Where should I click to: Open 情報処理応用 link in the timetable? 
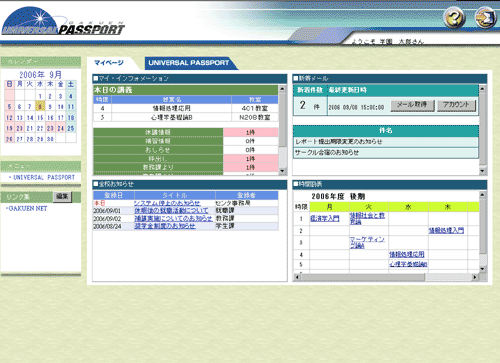coord(407,254)
